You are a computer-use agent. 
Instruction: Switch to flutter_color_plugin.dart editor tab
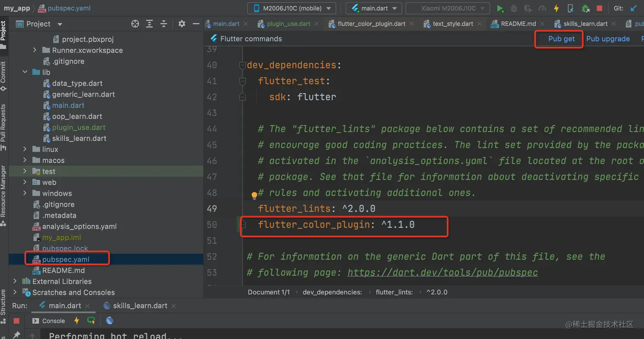pos(371,23)
